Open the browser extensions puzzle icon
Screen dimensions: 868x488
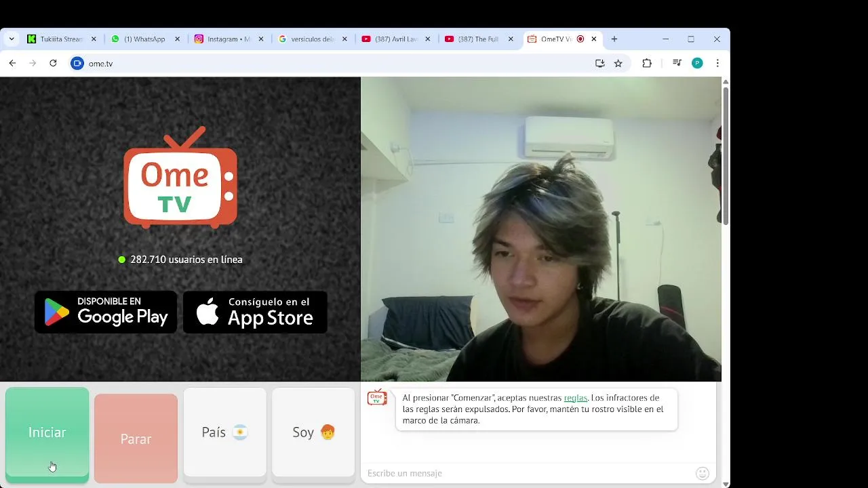tap(647, 63)
